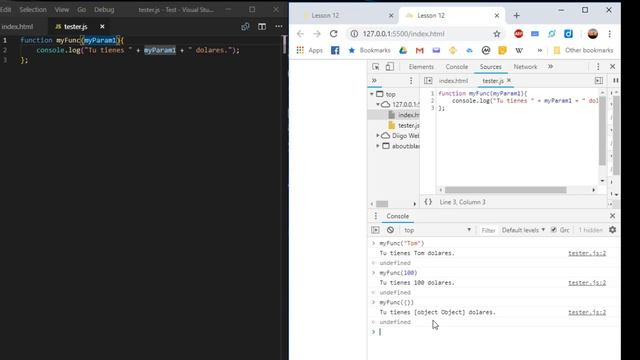Open the DevTools customize menu dots

coord(598,67)
